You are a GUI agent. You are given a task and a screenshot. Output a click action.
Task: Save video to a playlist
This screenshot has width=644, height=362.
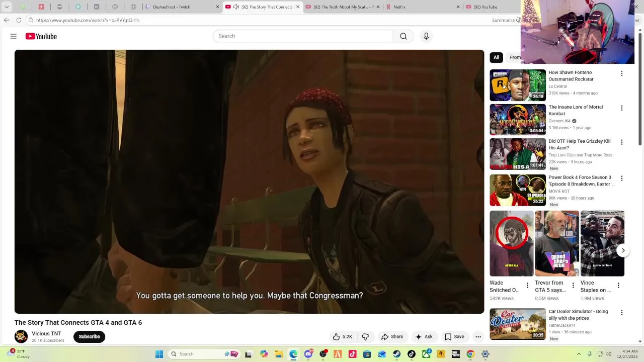point(454,337)
